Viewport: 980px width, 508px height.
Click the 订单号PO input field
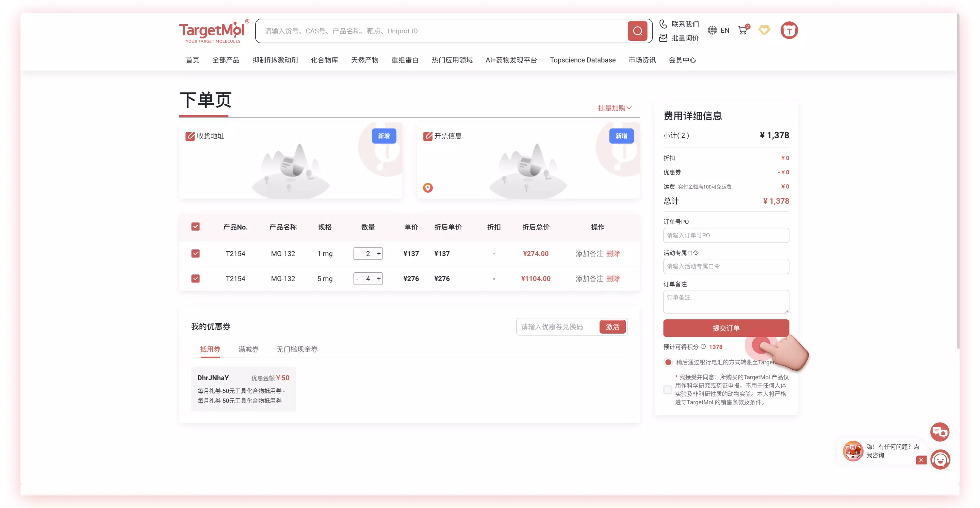[x=725, y=235]
